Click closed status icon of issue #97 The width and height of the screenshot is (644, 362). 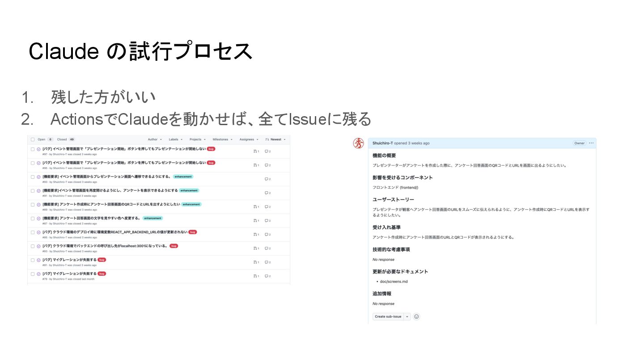(x=38, y=149)
